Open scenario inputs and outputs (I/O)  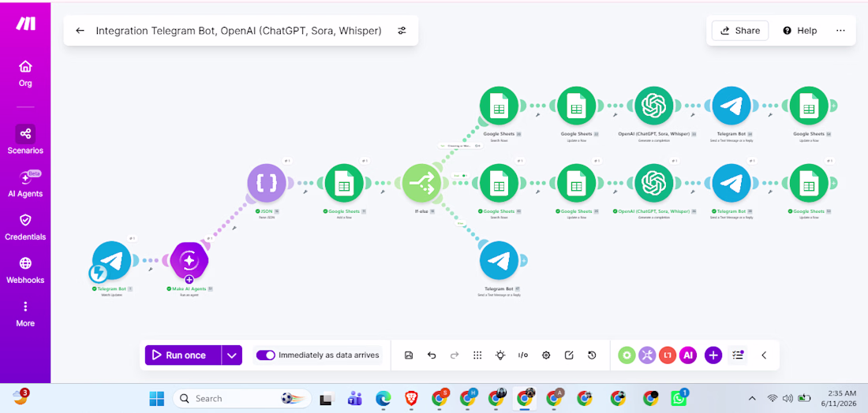[523, 355]
